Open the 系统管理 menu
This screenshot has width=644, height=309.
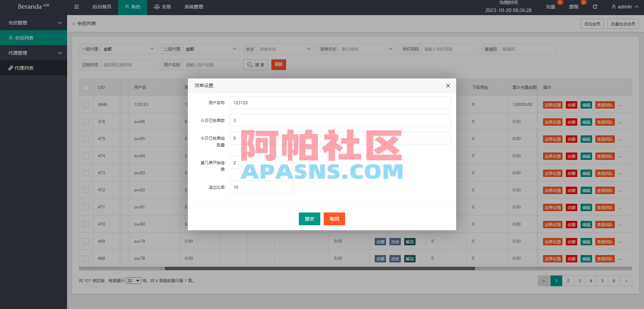pos(194,7)
